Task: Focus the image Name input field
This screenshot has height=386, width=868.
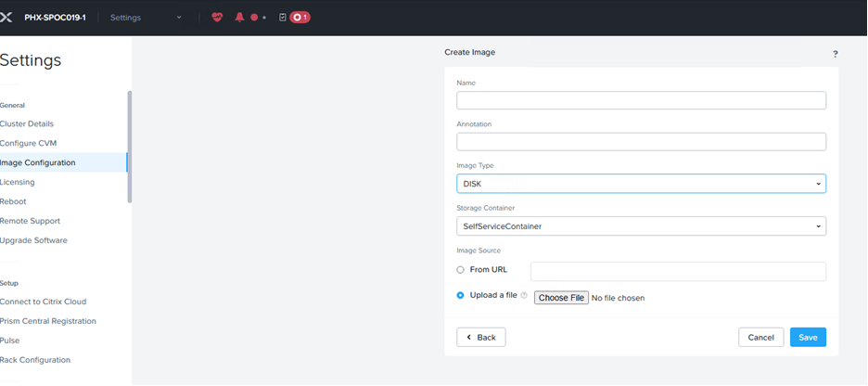Action: 641,100
